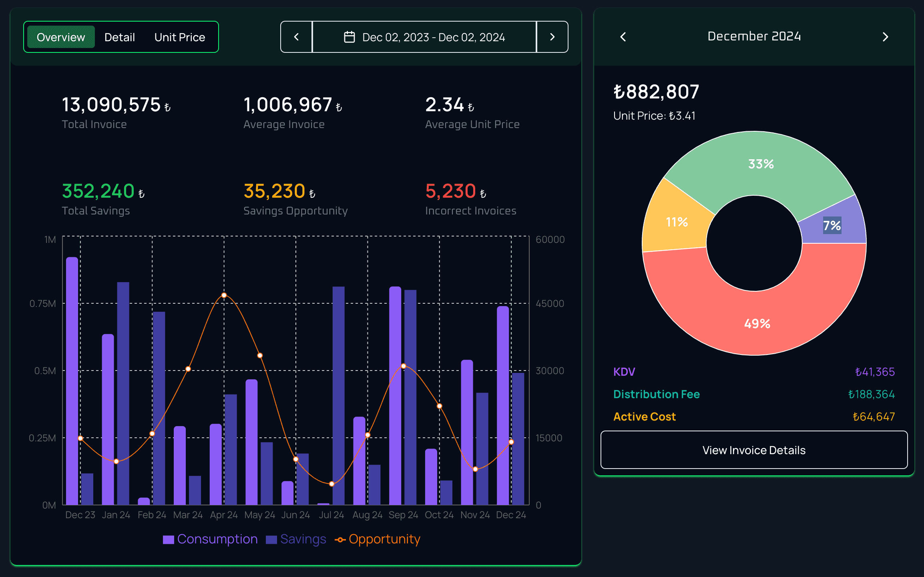Go to previous date range arrow

tap(296, 37)
